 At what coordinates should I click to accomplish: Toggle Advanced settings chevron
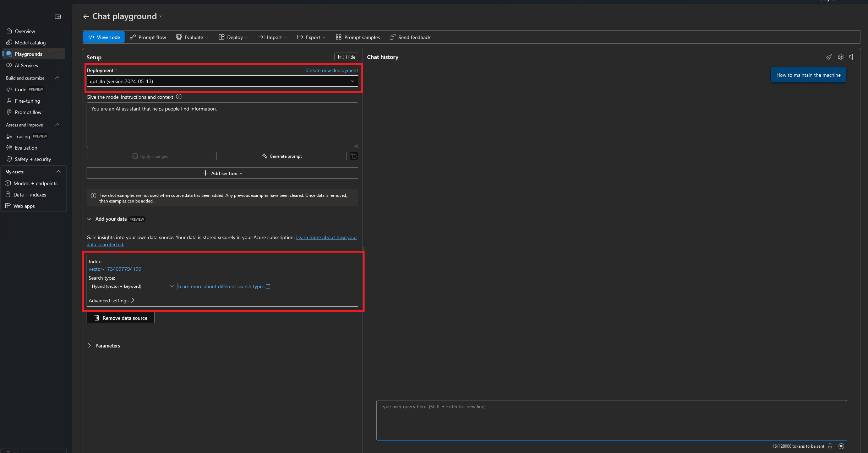(x=133, y=300)
